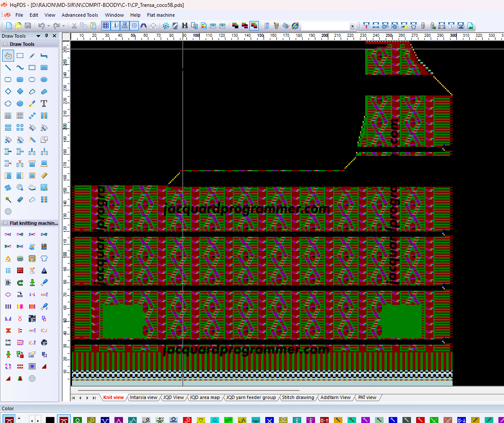This screenshot has height=423, width=504.
Task: Pin the Draw Tools panel
Action: click(48, 36)
